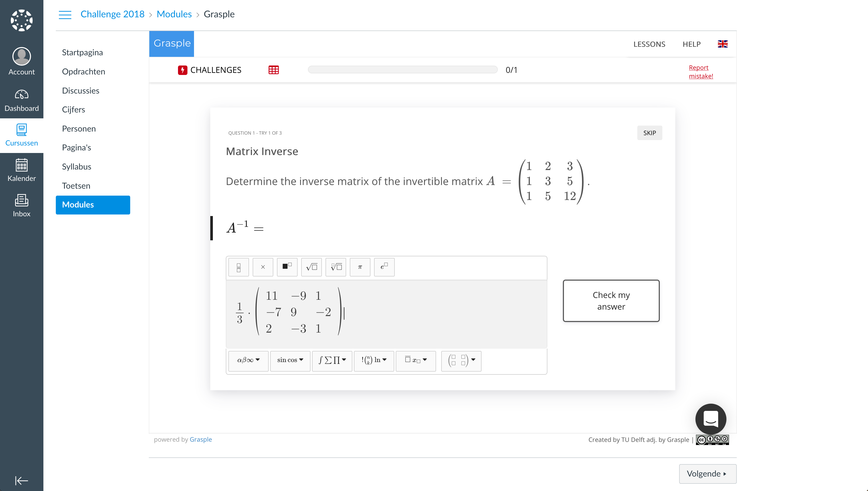Collapse the sidebar with the bottom-left arrow

point(21,480)
